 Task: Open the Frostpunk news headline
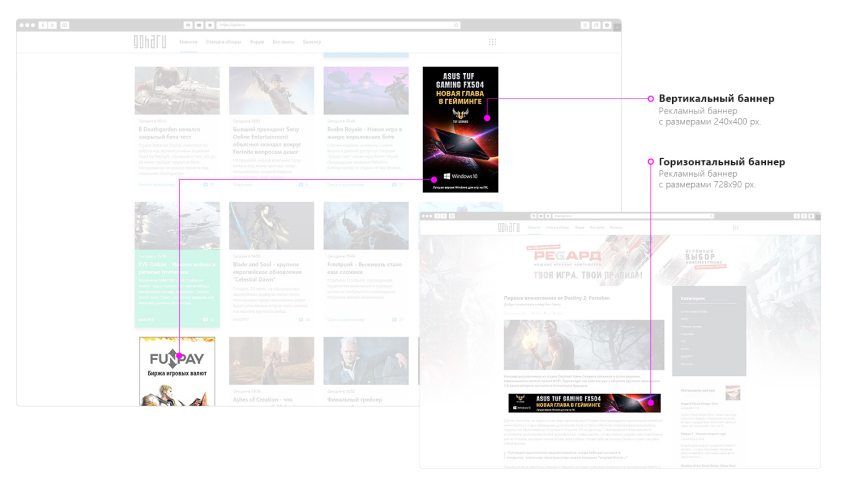364,268
